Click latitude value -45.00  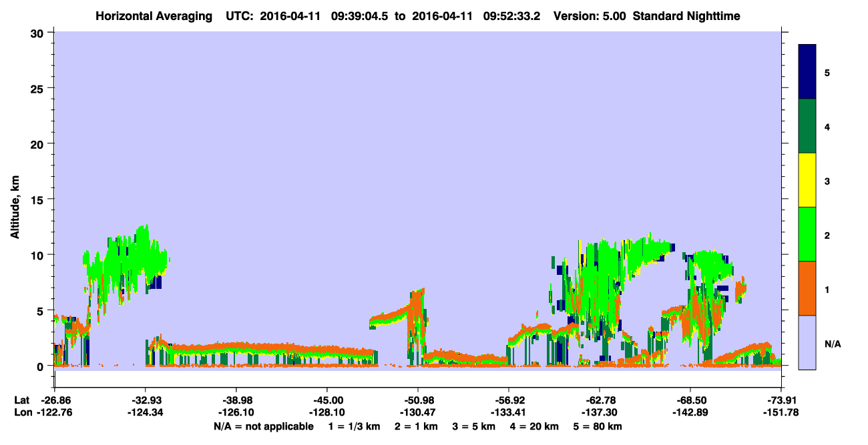pyautogui.click(x=327, y=400)
